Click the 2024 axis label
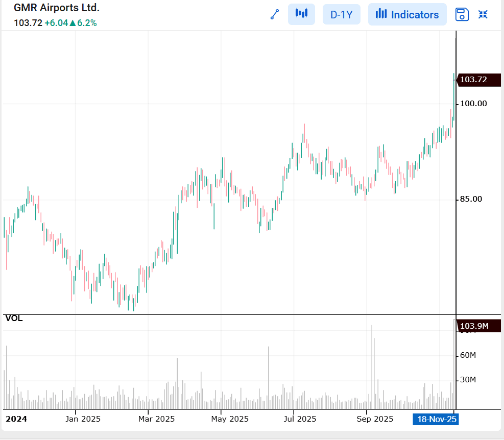Image resolution: width=504 pixels, height=440 pixels. coord(16,419)
